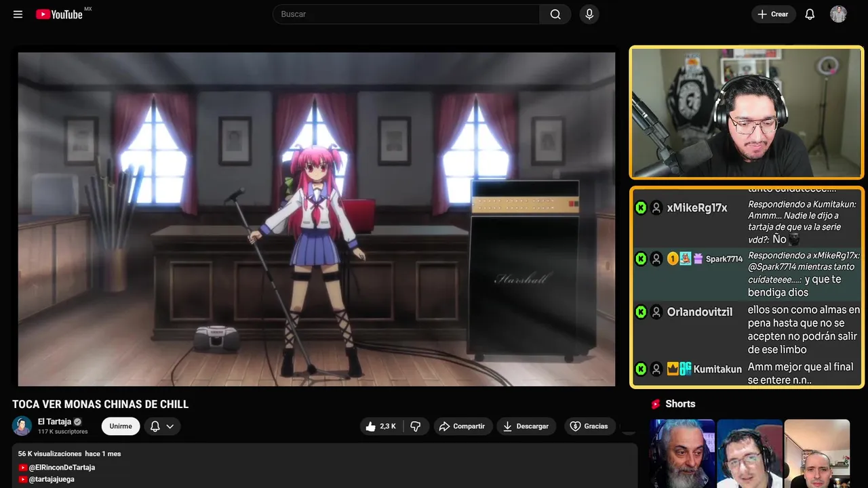The height and width of the screenshot is (488, 868).
Task: Click the Shorts section heading
Action: [680, 404]
